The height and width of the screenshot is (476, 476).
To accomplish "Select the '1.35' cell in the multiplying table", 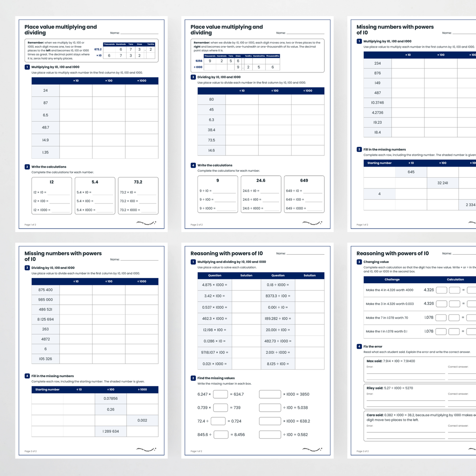I will point(46,152).
